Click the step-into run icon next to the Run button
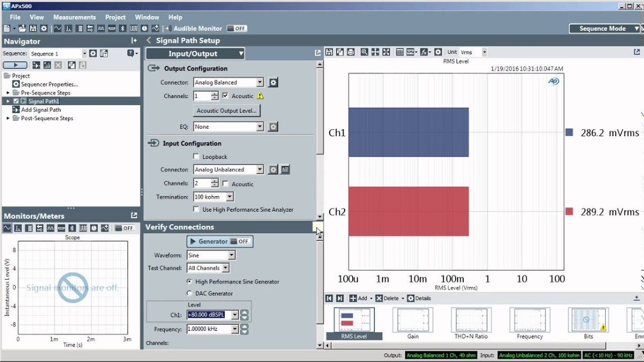This screenshot has height=362, width=644. coord(36,65)
